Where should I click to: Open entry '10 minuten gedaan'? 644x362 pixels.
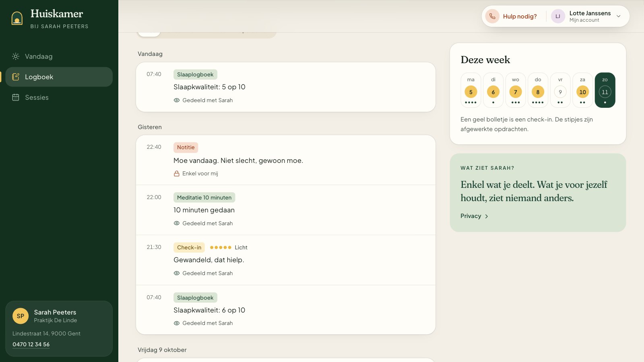(x=204, y=210)
